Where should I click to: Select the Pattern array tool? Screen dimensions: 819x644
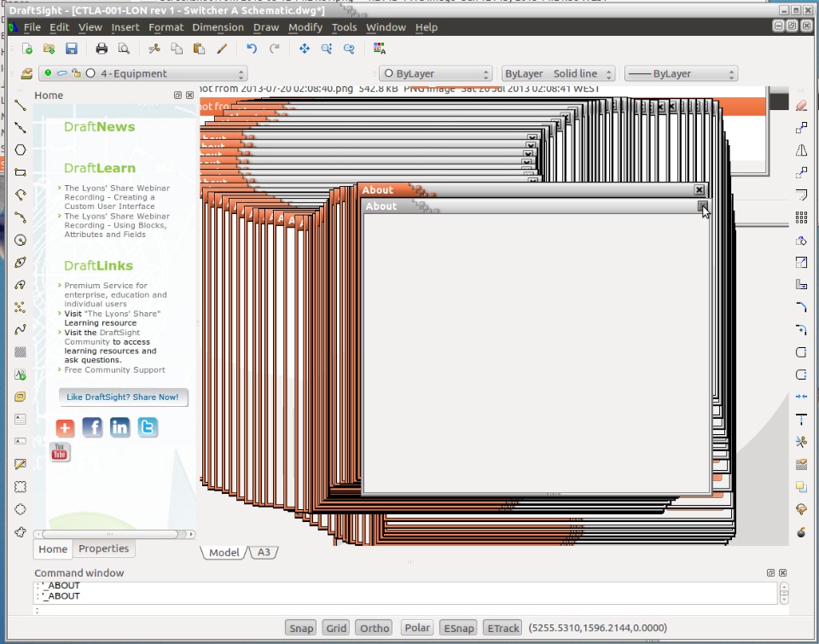801,218
